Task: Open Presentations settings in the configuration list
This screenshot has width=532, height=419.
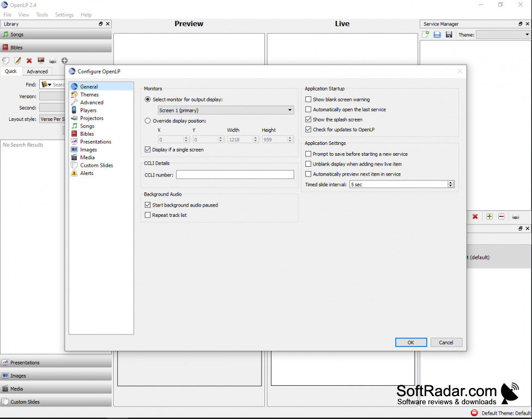Action: (x=101, y=142)
